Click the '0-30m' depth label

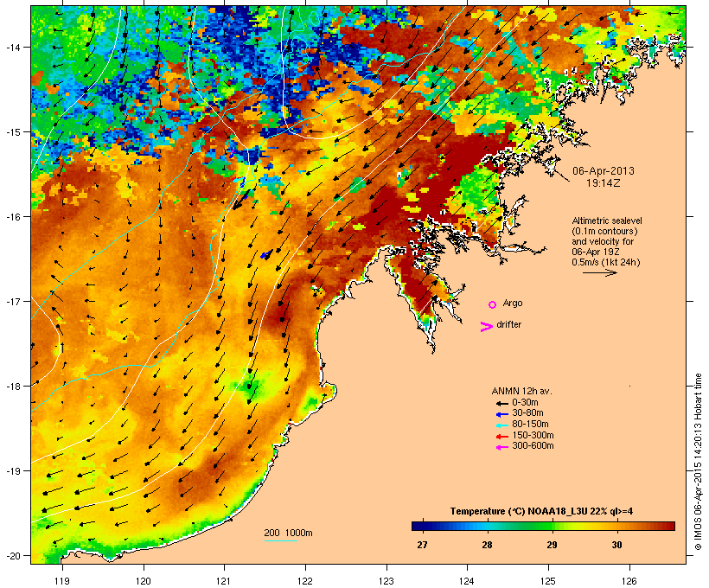[x=525, y=402]
